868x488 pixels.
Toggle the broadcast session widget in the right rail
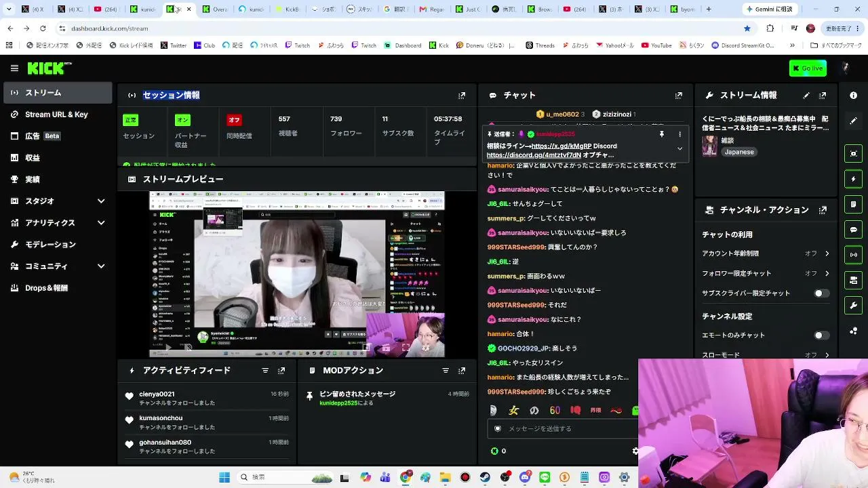[854, 255]
